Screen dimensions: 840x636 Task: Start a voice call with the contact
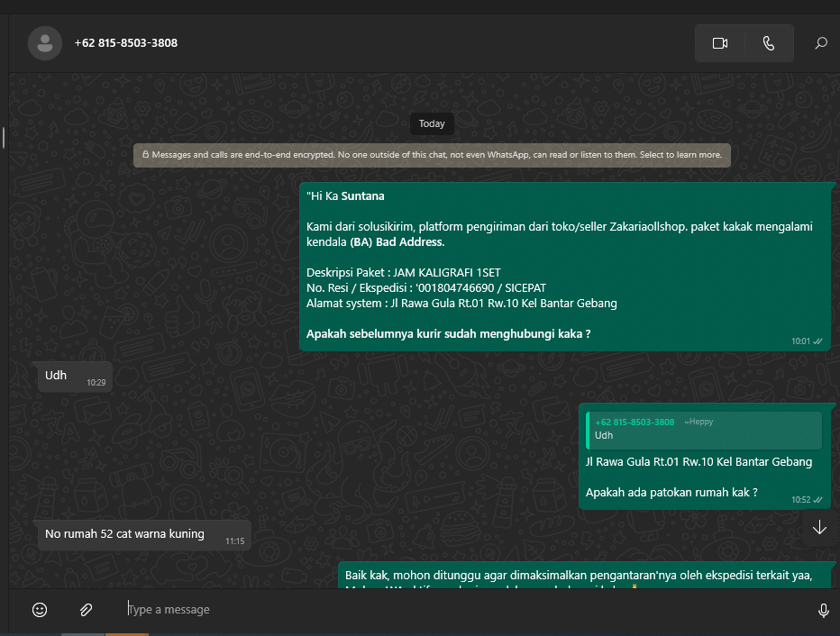768,43
